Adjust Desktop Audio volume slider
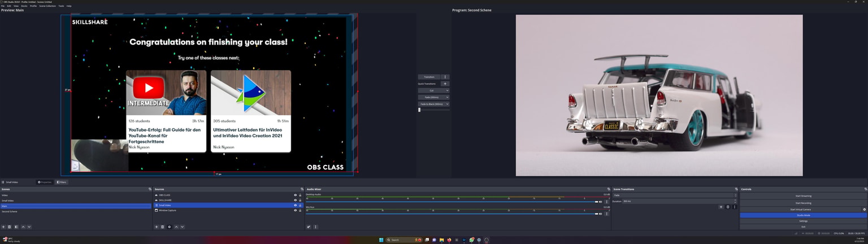Viewport: 868px width, 244px height. click(451, 202)
